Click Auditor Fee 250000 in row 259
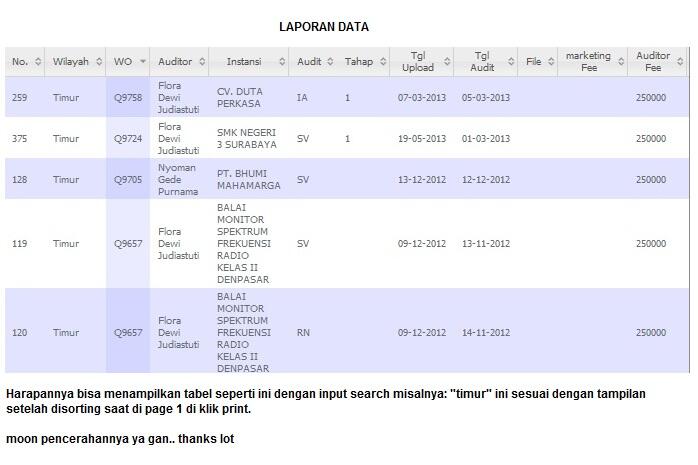This screenshot has width=698, height=465. pos(651,97)
